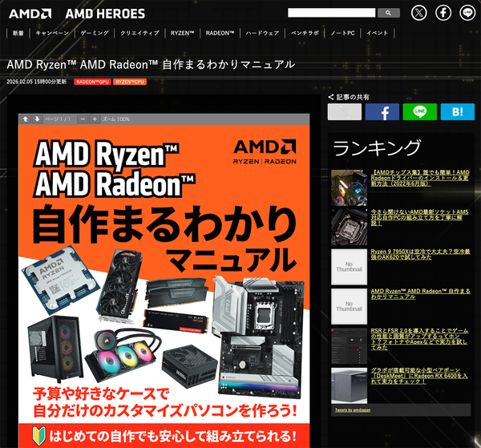This screenshot has height=448, width=481.
Task: Open the キャンペーン menu item
Action: click(52, 33)
